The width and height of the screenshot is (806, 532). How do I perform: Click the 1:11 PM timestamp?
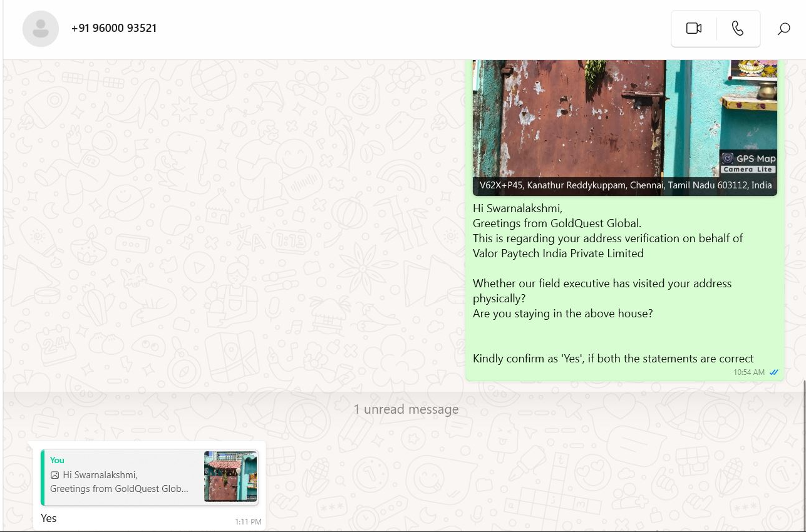(x=248, y=521)
